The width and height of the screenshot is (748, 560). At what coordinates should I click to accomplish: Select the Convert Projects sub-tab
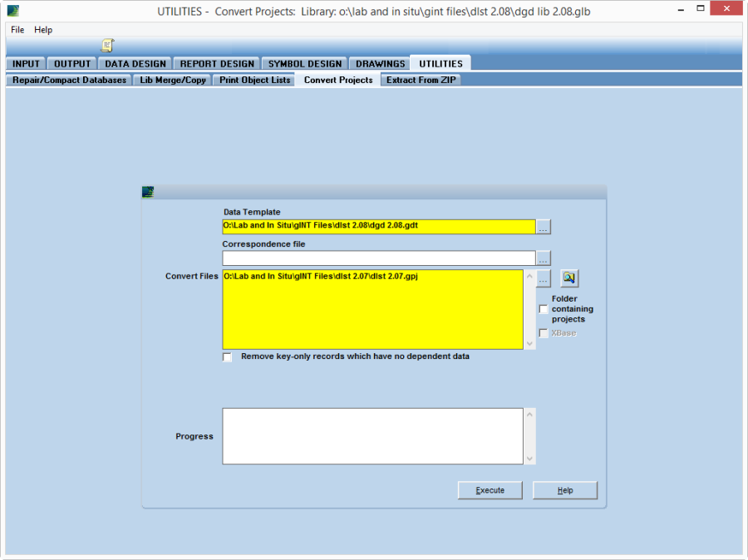(338, 80)
